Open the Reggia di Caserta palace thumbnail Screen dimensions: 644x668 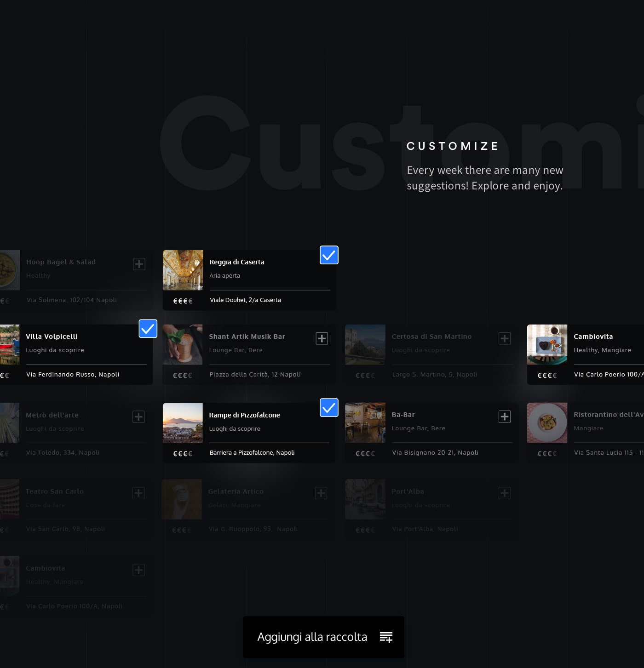tap(183, 270)
